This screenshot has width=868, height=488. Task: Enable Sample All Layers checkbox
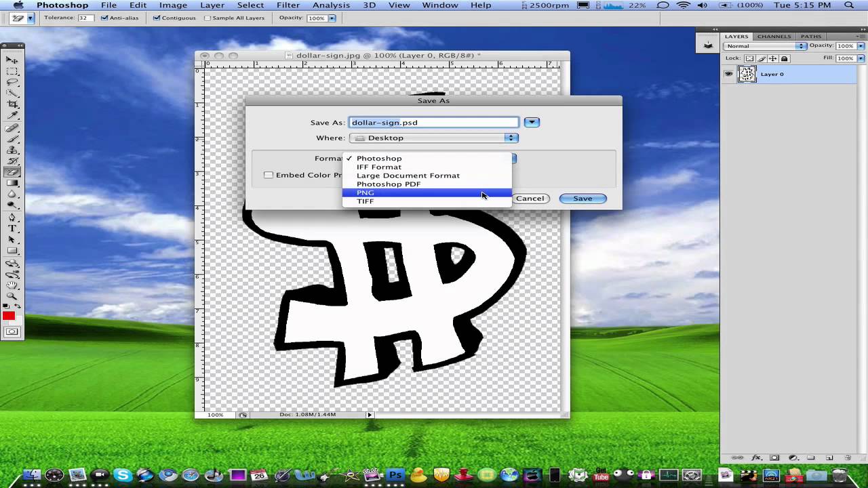coord(208,18)
